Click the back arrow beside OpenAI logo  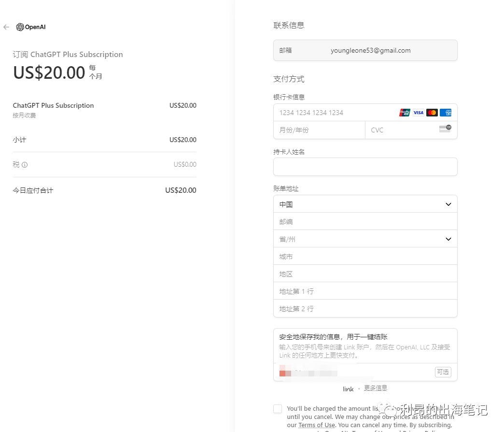pyautogui.click(x=6, y=27)
